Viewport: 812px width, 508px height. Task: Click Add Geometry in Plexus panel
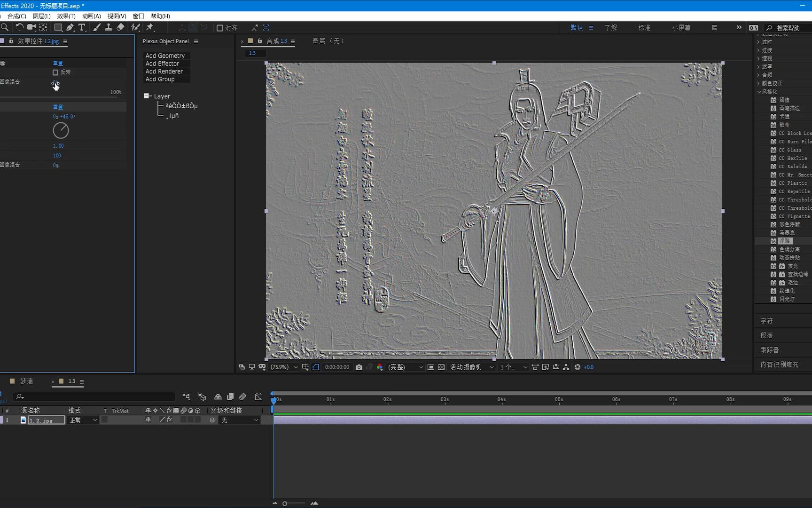(x=165, y=56)
